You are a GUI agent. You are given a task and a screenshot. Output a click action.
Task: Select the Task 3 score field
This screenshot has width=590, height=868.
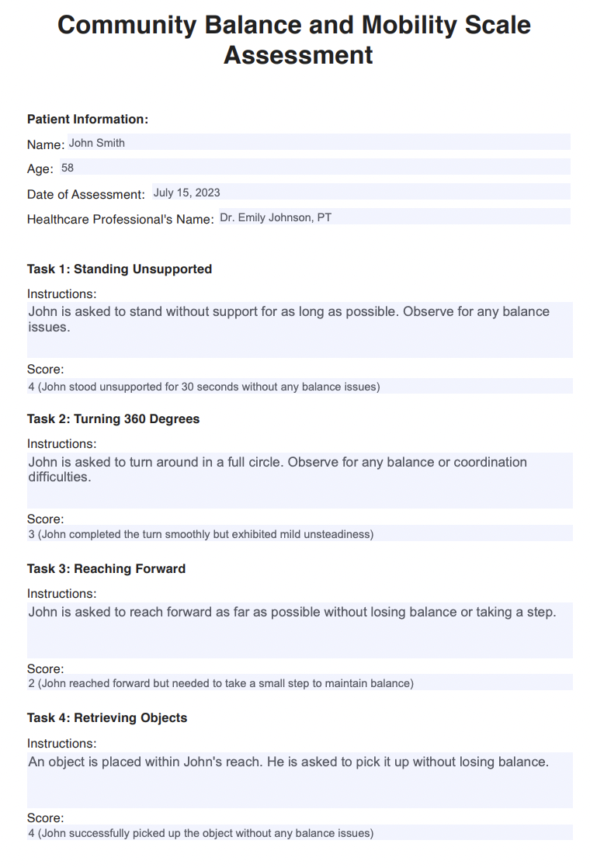click(x=300, y=683)
